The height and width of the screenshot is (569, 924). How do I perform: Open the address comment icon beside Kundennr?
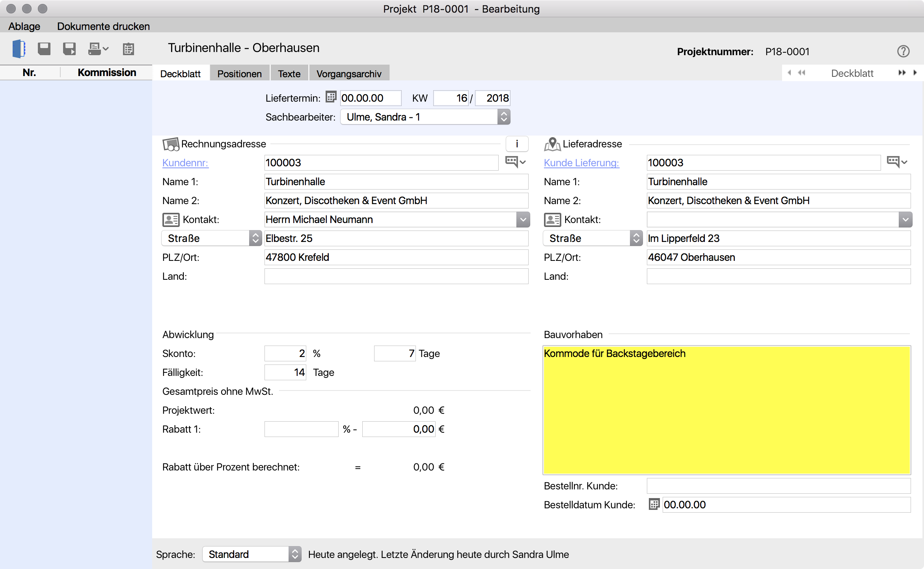(x=516, y=162)
